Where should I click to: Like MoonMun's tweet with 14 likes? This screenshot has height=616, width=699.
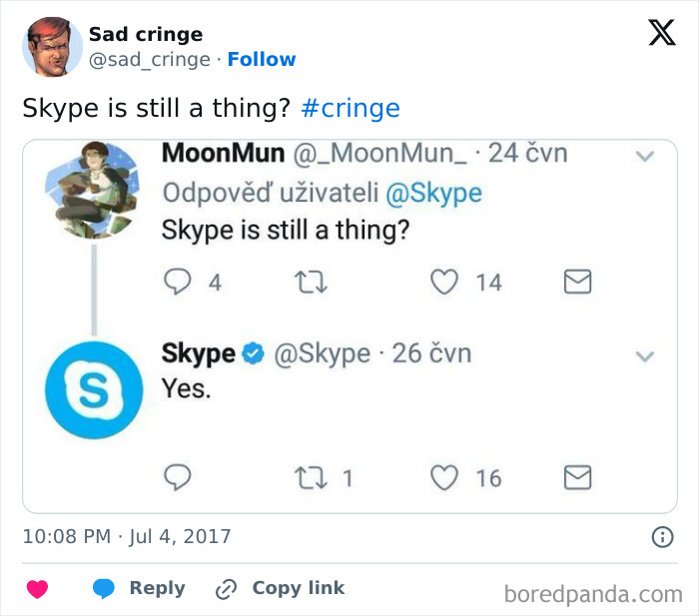tap(444, 283)
